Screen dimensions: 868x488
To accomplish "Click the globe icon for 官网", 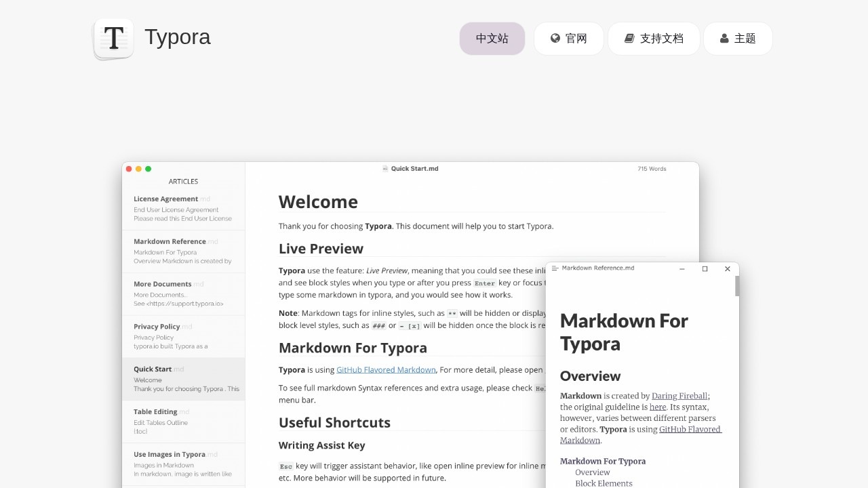I will 555,39.
